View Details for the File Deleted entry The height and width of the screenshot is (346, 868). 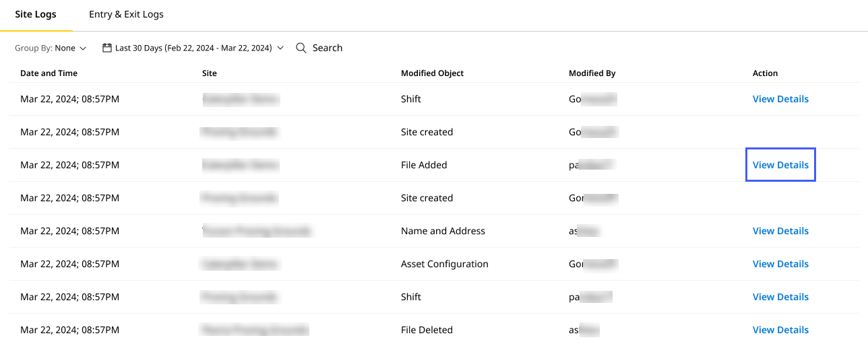click(x=780, y=330)
